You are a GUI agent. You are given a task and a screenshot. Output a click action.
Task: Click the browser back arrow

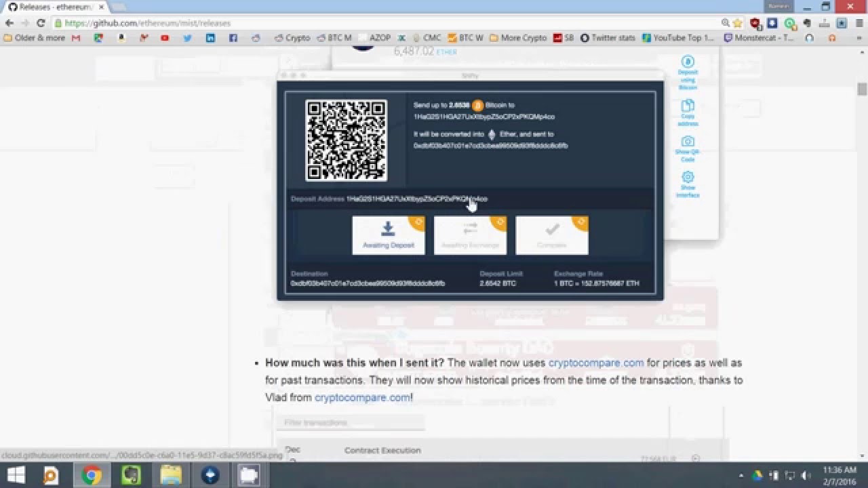9,23
